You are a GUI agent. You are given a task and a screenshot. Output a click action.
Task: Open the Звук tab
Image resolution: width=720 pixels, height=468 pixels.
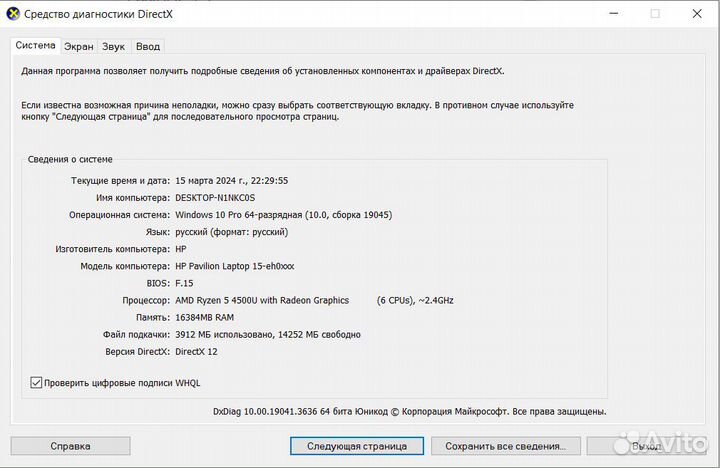pyautogui.click(x=113, y=46)
